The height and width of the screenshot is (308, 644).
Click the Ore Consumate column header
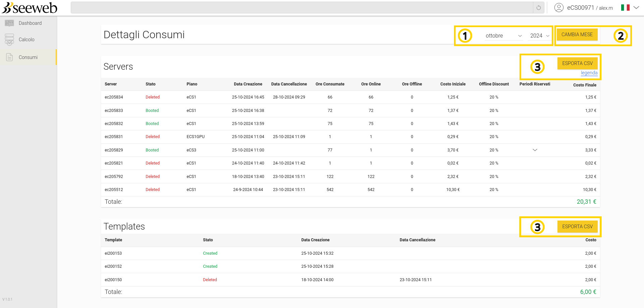(x=330, y=84)
